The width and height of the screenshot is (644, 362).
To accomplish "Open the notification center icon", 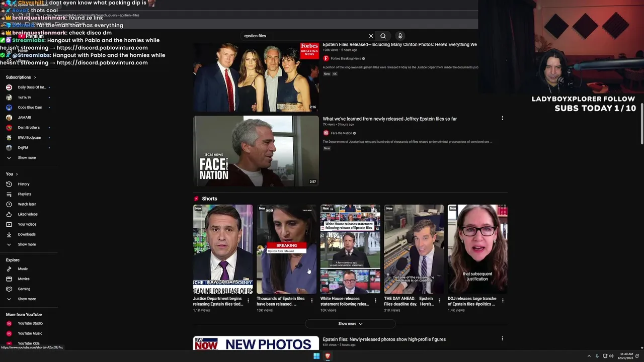I will click(637, 356).
